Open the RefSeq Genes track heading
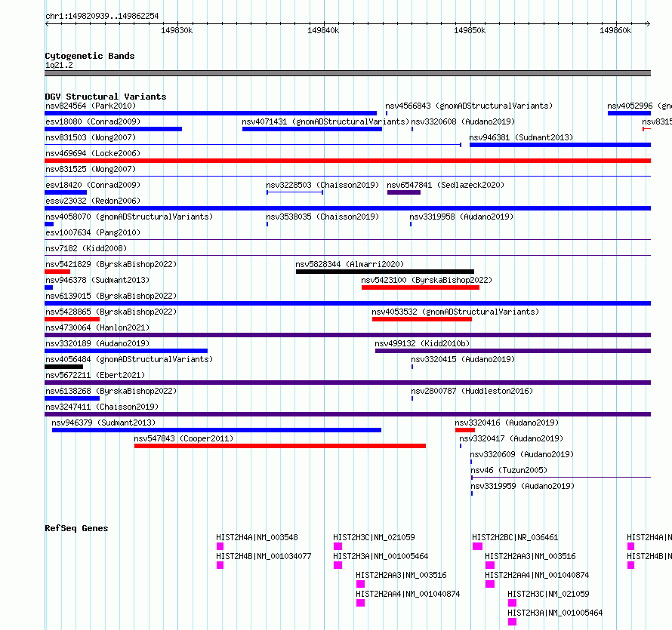The height and width of the screenshot is (630, 672). click(76, 528)
